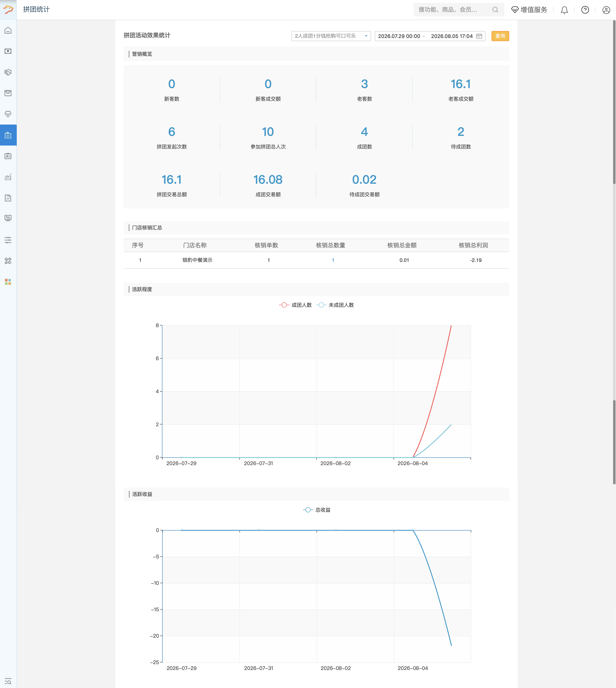Click start date 2026.07.29 00:00 field
This screenshot has width=616, height=688.
pyautogui.click(x=399, y=36)
